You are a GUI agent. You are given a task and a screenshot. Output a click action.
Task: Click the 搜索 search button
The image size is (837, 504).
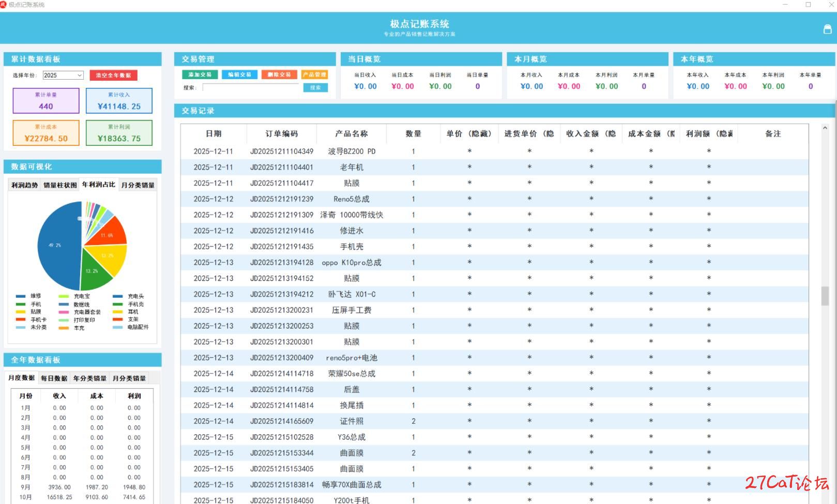point(315,88)
